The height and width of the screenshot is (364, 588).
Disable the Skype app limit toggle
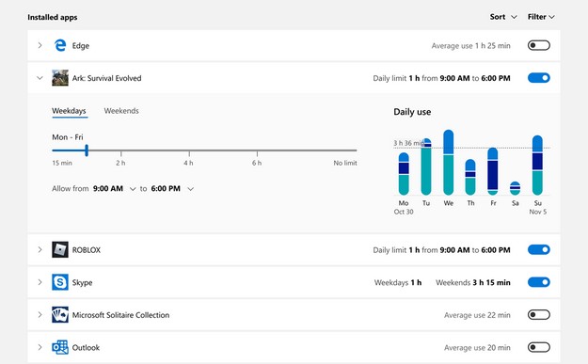tap(538, 282)
